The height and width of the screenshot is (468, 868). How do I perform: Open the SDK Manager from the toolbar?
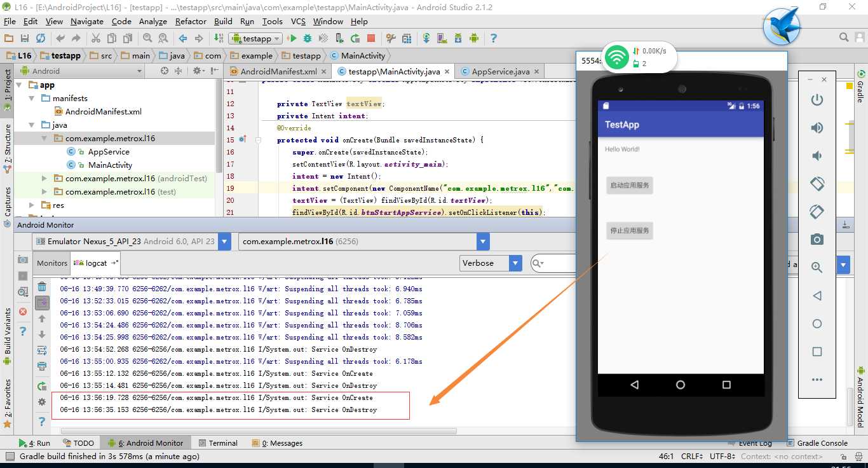(x=457, y=38)
